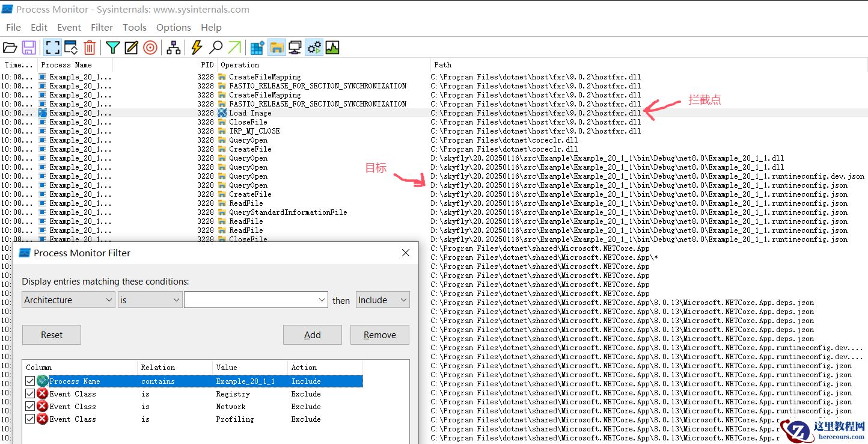Viewport: 868px width, 444px height.
Task: Select the 'Registry' filter value
Action: [x=233, y=393]
